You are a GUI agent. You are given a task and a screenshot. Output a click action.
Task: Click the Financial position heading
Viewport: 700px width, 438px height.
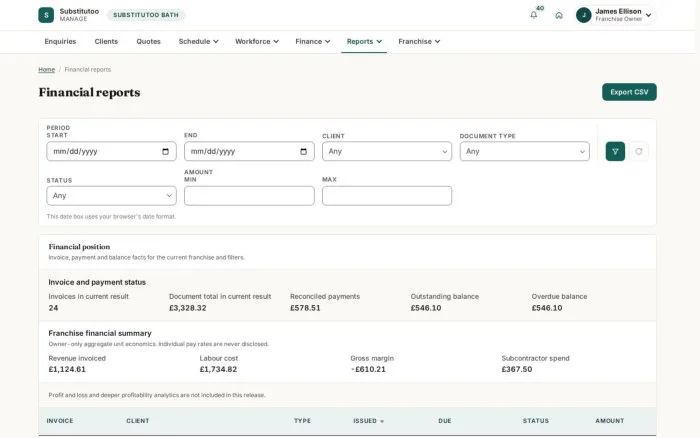[79, 247]
